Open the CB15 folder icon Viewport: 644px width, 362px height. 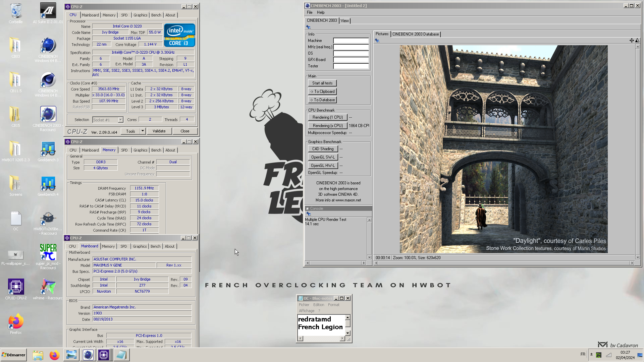click(x=16, y=117)
